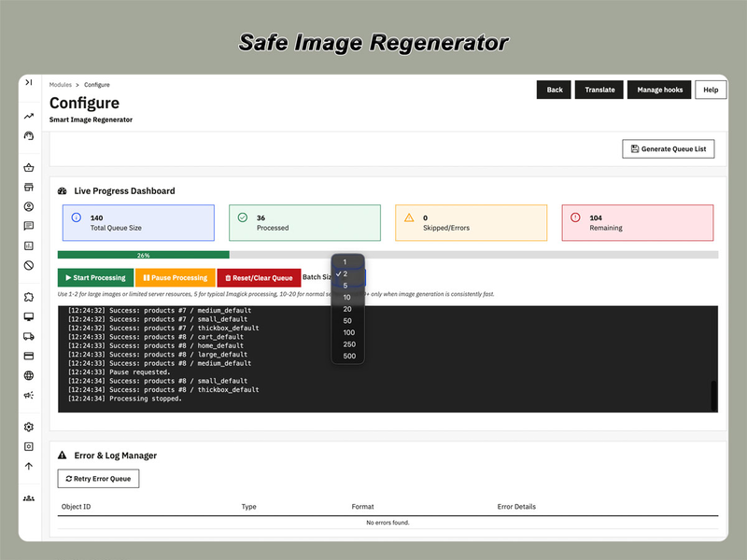Click Generate Queue List
747x560 pixels.
point(668,149)
